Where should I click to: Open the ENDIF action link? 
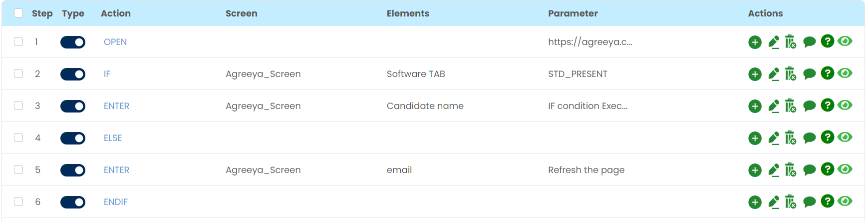pyautogui.click(x=116, y=202)
